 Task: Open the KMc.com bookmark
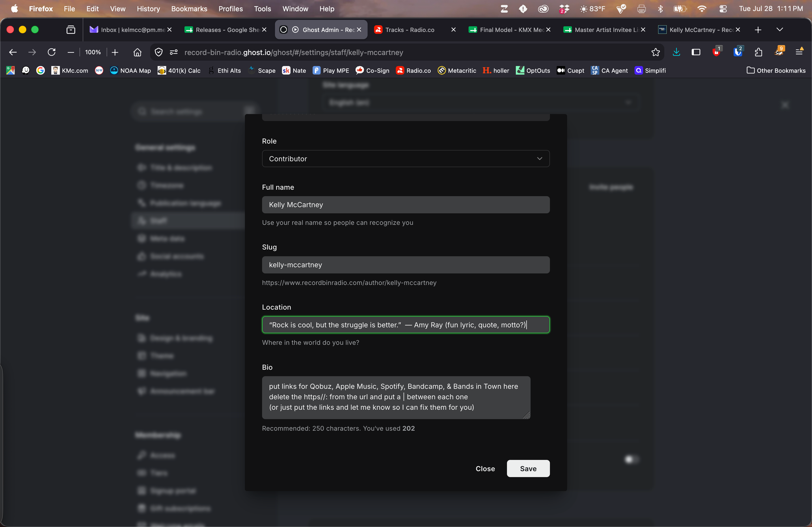(x=70, y=71)
